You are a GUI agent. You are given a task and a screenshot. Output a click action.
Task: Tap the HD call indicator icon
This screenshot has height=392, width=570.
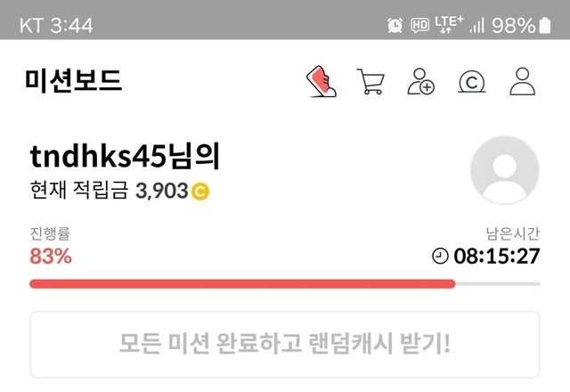pos(419,26)
